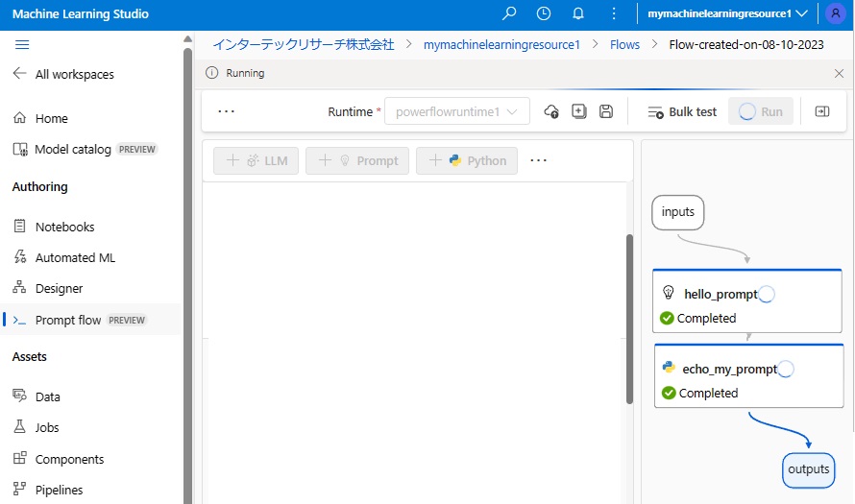Click the search magnifier icon in header
This screenshot has width=855, height=504.
point(509,13)
